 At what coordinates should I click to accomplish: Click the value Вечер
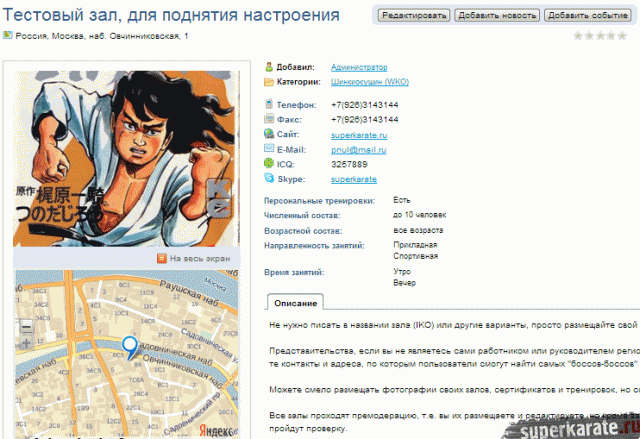tap(404, 283)
